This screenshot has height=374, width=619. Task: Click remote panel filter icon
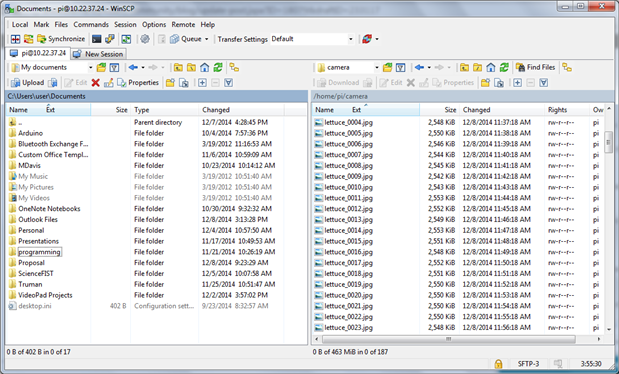click(401, 68)
